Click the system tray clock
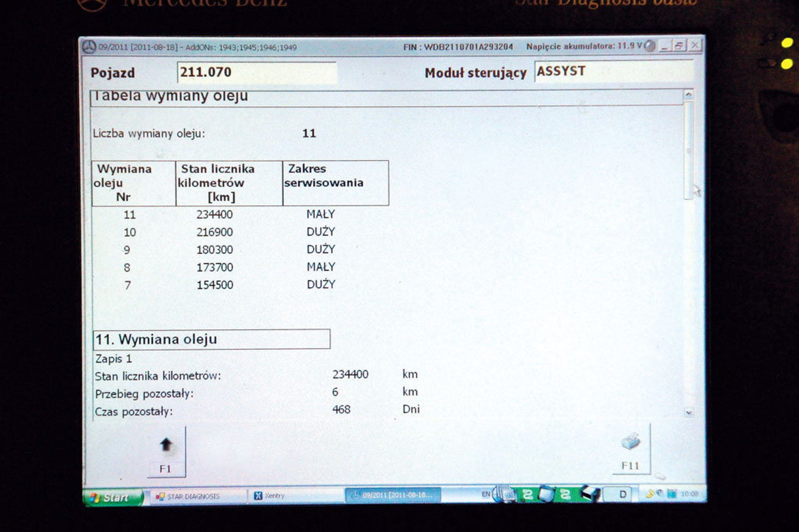Screen dimensions: 799x532 tap(689, 494)
